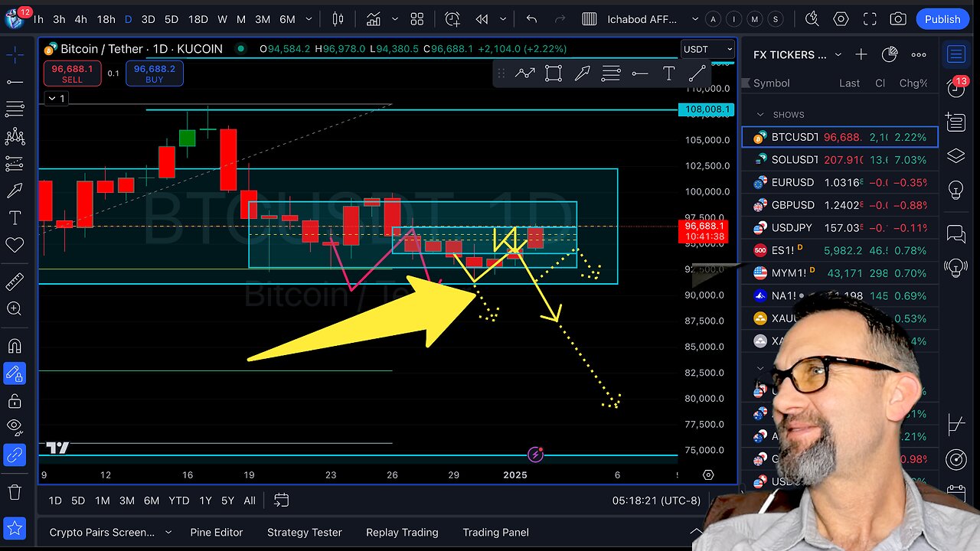
Task: Toggle layout sync I circle
Action: (x=734, y=19)
